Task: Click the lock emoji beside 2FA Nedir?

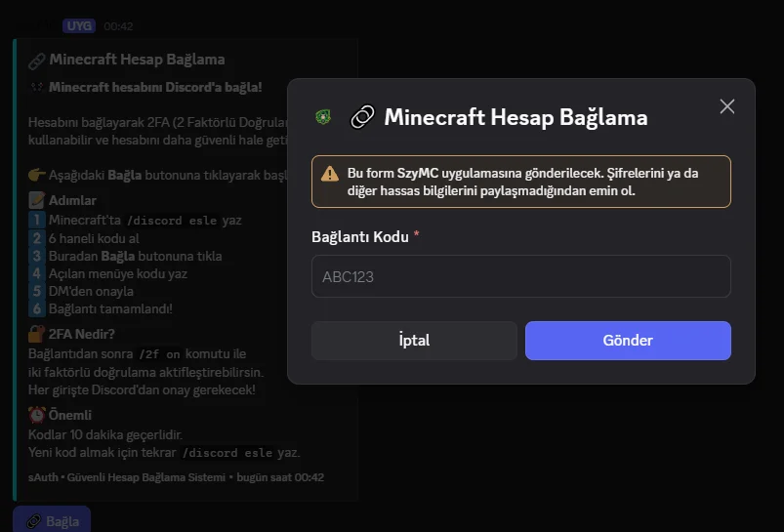Action: (36, 334)
